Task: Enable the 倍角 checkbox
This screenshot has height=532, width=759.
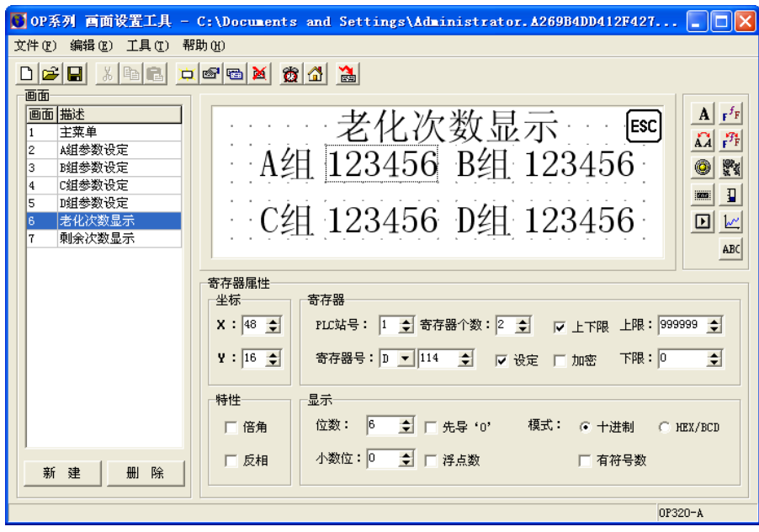Action: click(231, 428)
